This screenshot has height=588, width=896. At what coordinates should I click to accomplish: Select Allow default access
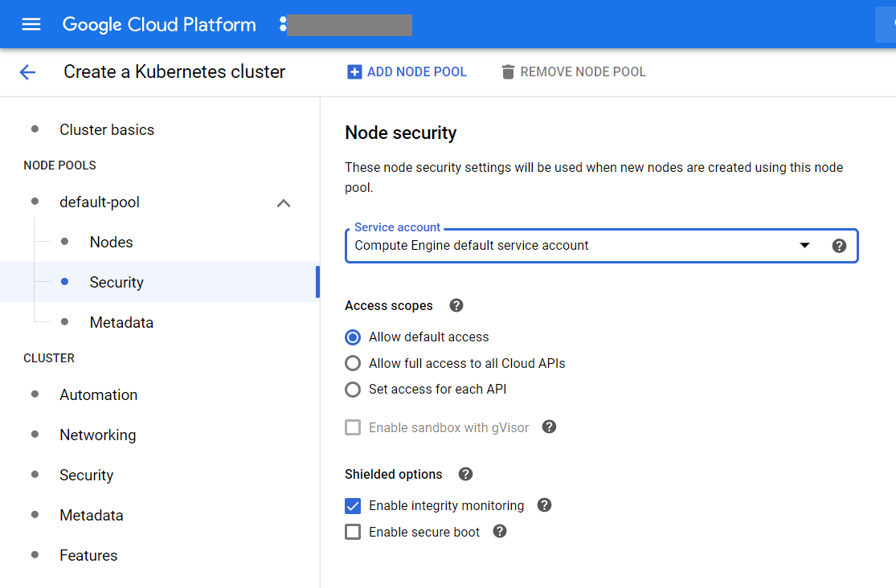coord(353,337)
